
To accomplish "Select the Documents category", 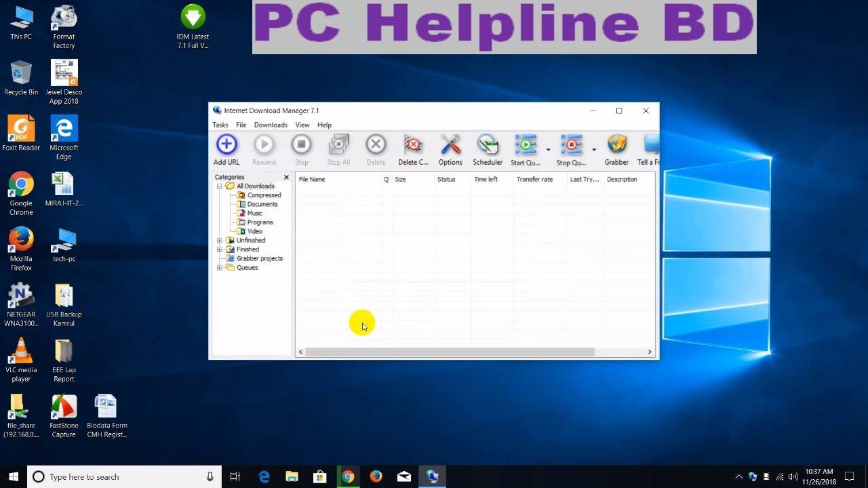I will pyautogui.click(x=262, y=204).
